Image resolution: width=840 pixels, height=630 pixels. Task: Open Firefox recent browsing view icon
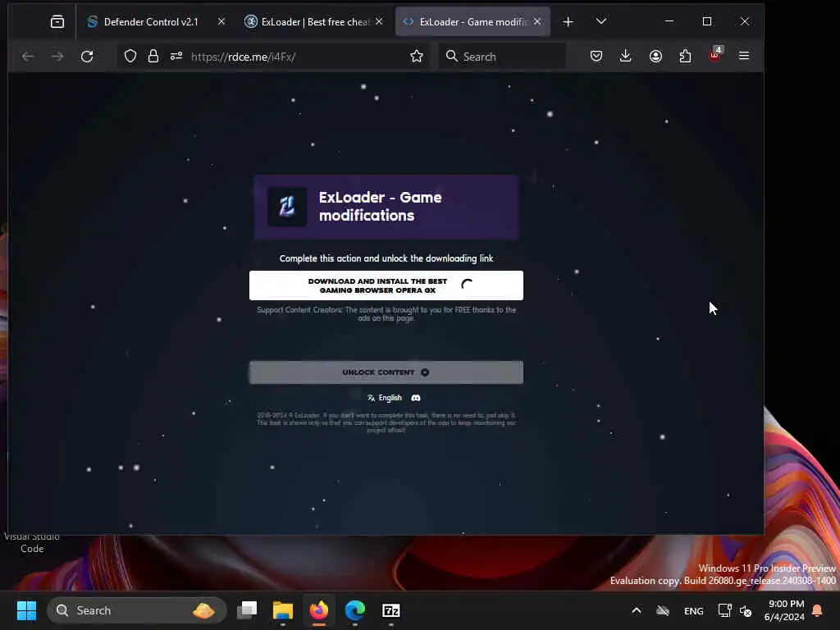click(x=57, y=21)
